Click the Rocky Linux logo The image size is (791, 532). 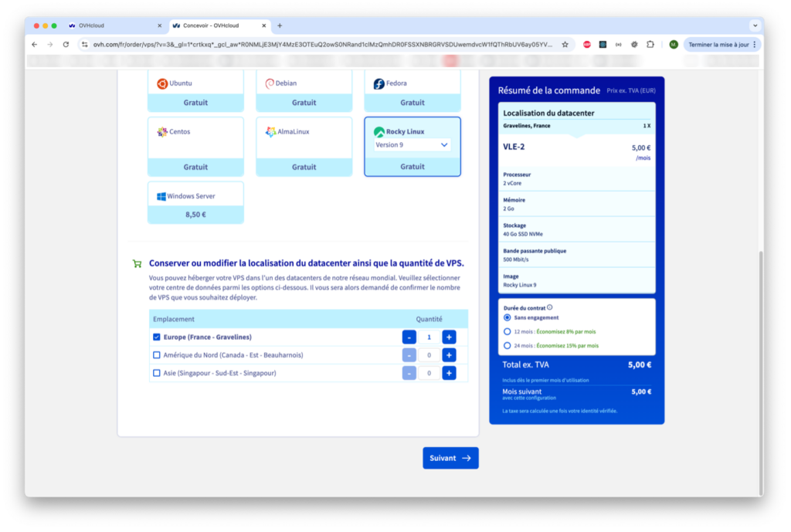[379, 131]
